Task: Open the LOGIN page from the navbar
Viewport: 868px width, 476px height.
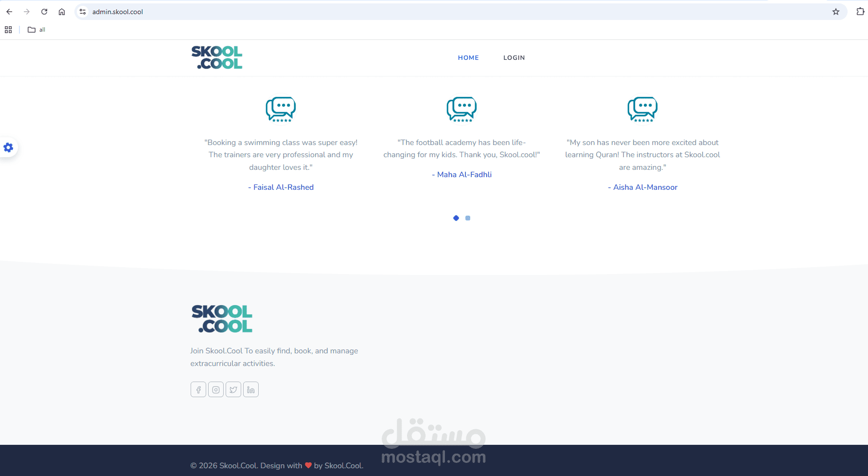Action: point(514,57)
